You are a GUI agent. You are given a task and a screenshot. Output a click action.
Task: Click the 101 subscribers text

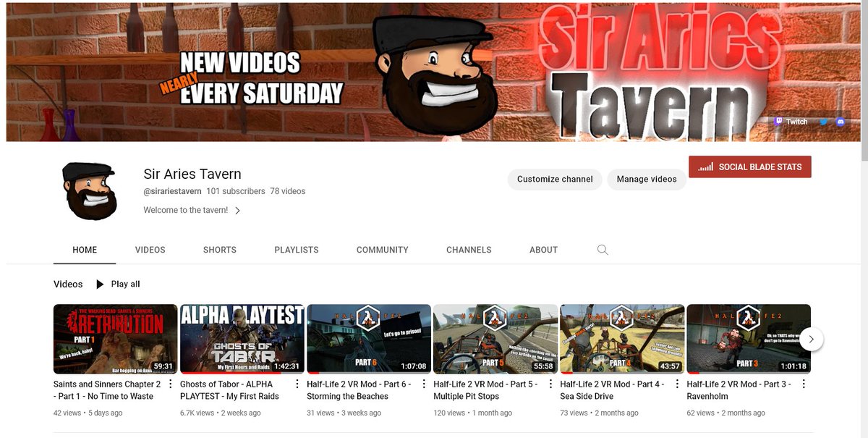click(x=236, y=191)
